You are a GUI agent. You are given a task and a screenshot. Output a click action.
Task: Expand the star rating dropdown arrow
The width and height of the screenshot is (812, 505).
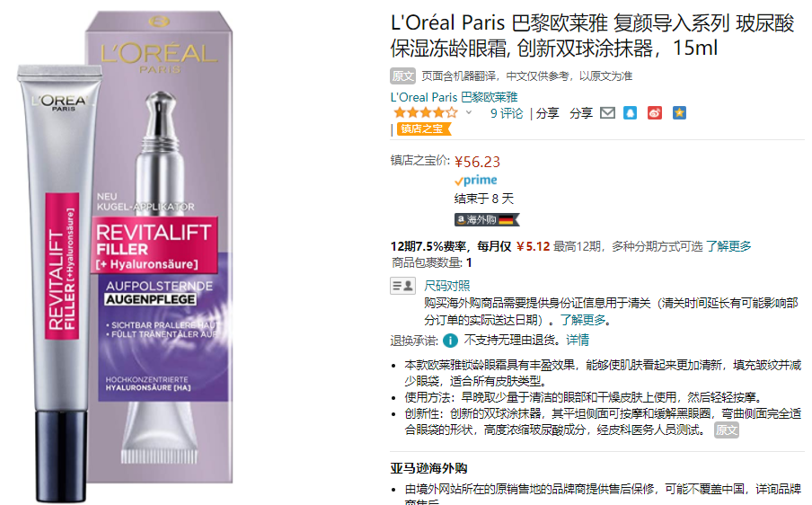coord(469,112)
